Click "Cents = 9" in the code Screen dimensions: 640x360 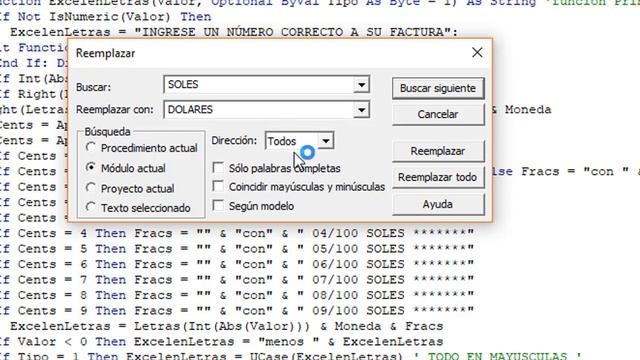click(x=52, y=311)
